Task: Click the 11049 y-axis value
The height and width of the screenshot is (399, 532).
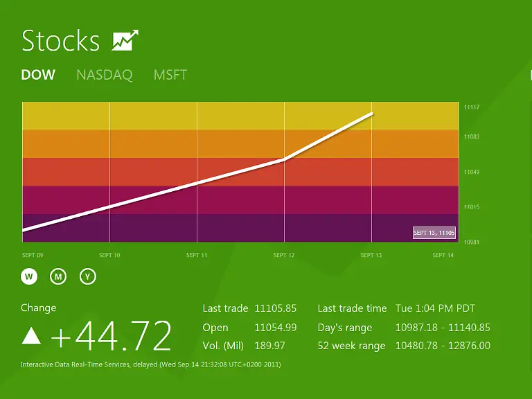Action: (472, 172)
